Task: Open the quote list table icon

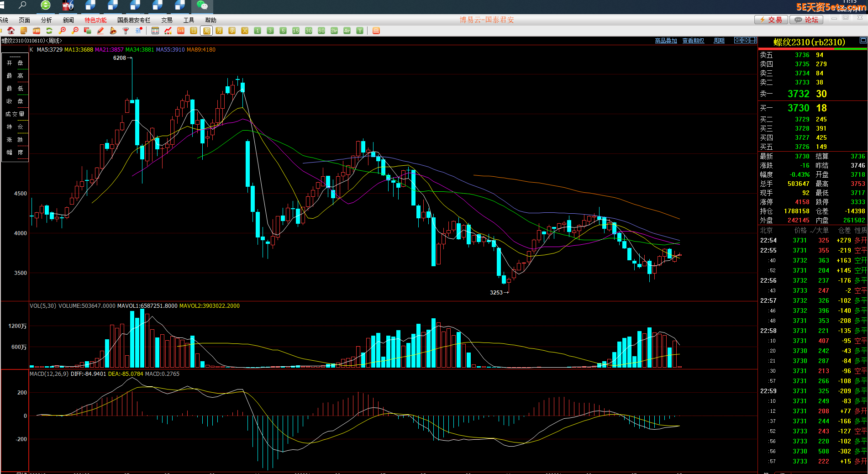Action: [x=155, y=31]
